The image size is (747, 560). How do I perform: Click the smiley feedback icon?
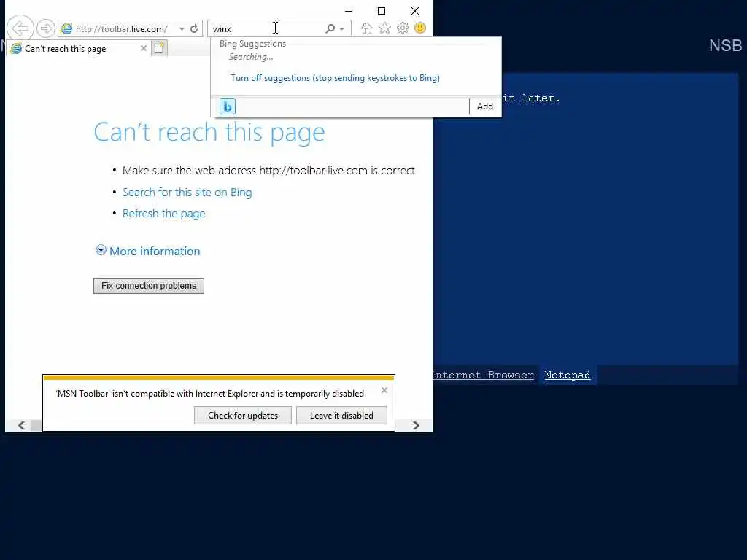click(420, 28)
